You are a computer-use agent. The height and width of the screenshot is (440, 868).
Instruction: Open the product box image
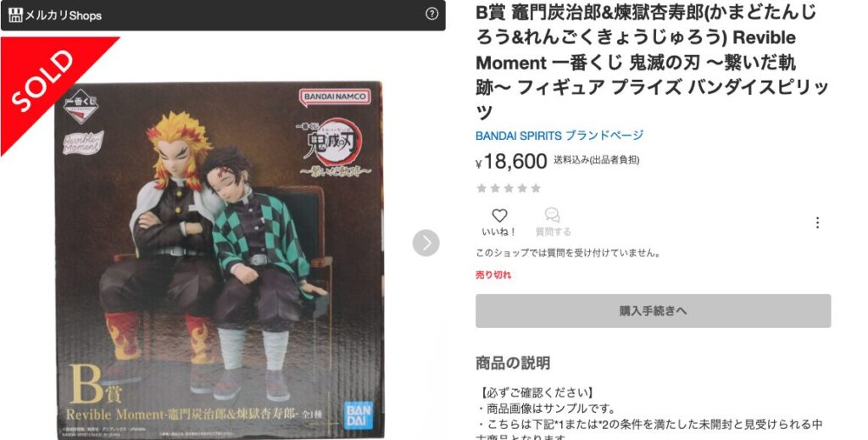coord(220,260)
